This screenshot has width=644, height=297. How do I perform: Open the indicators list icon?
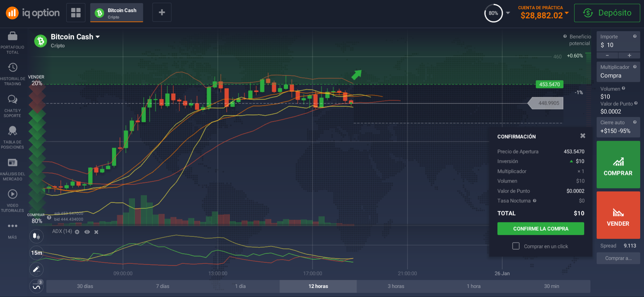click(36, 286)
